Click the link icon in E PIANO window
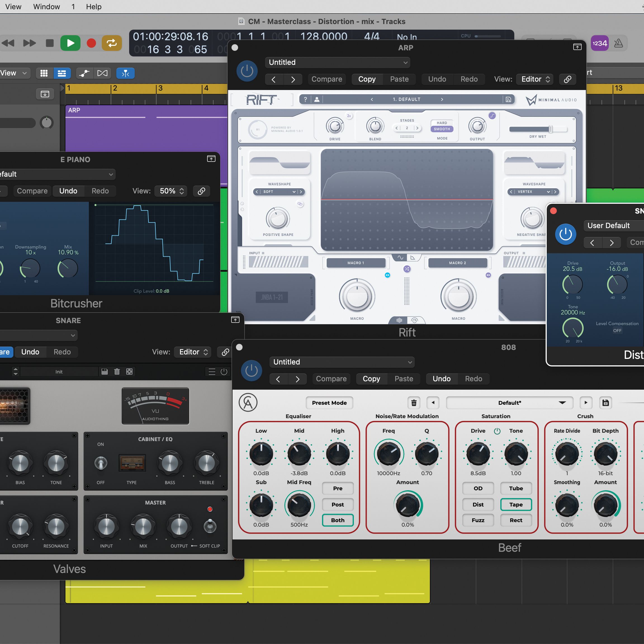644x644 pixels. [201, 191]
